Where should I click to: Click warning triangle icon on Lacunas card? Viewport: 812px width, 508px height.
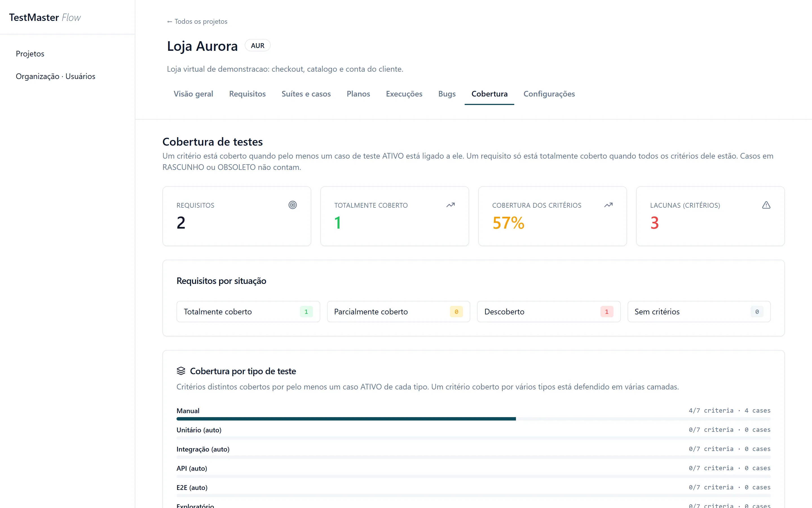(766, 205)
